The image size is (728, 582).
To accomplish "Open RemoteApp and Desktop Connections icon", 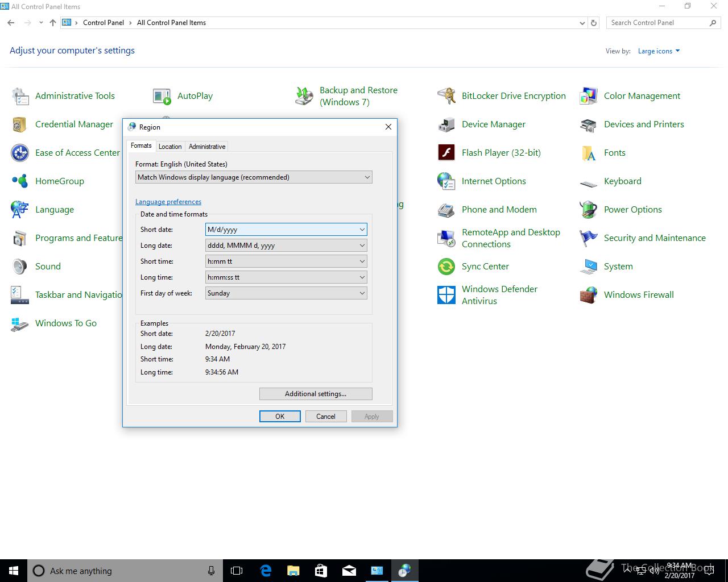I will pyautogui.click(x=446, y=238).
